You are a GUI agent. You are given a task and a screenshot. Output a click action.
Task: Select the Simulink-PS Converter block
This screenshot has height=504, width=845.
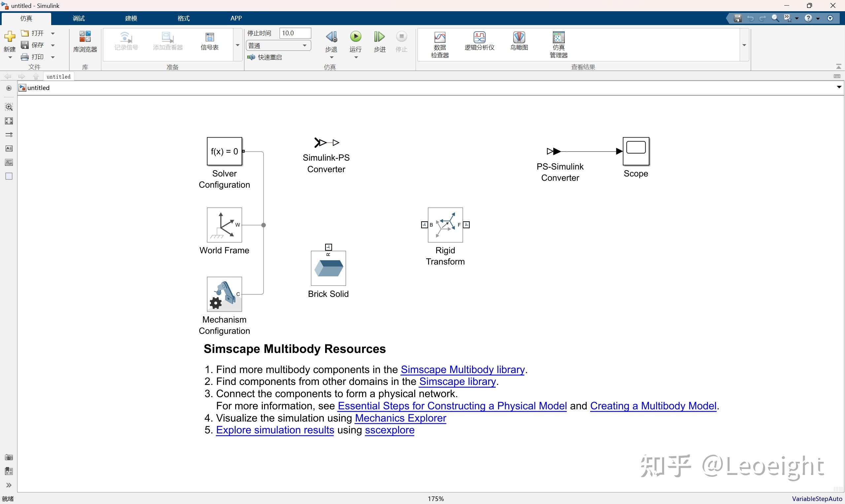tap(326, 142)
